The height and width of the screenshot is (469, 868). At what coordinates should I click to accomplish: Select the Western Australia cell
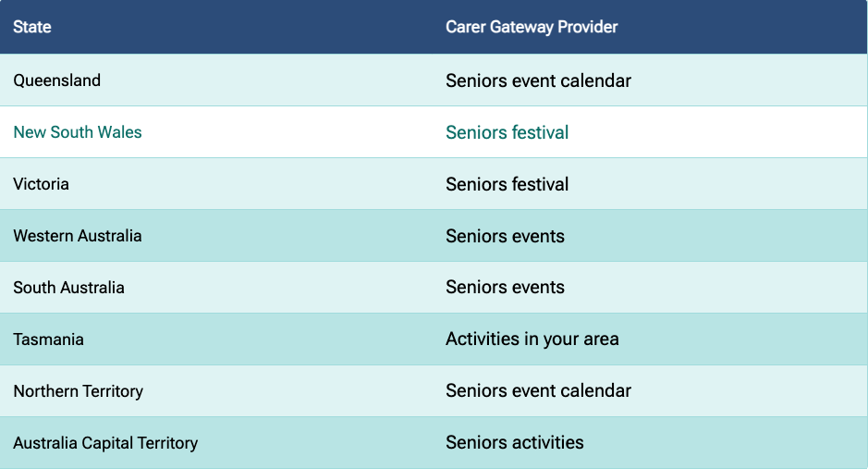78,236
